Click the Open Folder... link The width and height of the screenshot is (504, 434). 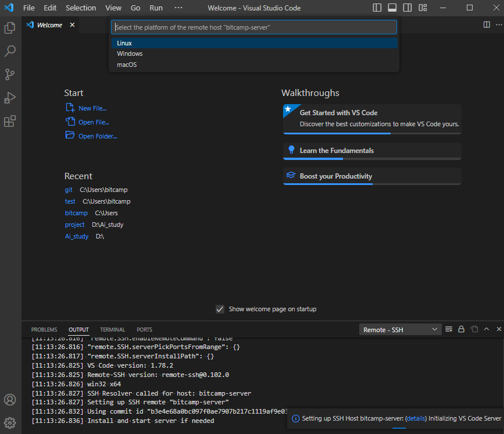(x=98, y=136)
